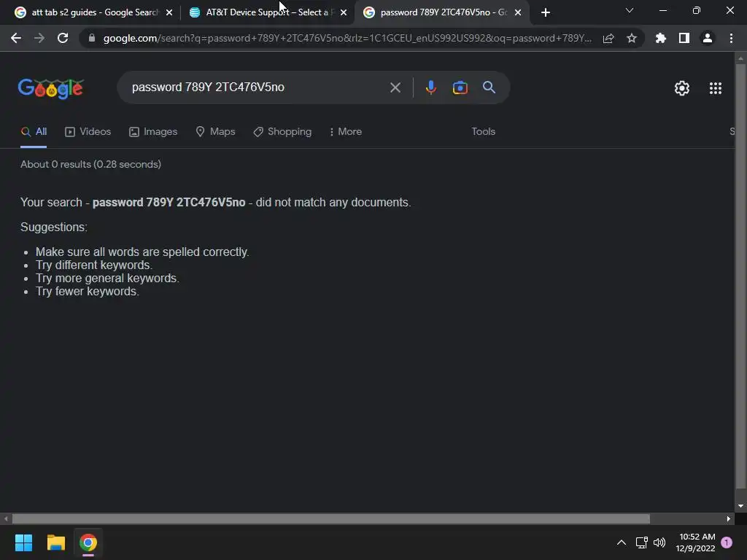Show hidden system tray icons
The width and height of the screenshot is (747, 560).
pyautogui.click(x=622, y=542)
